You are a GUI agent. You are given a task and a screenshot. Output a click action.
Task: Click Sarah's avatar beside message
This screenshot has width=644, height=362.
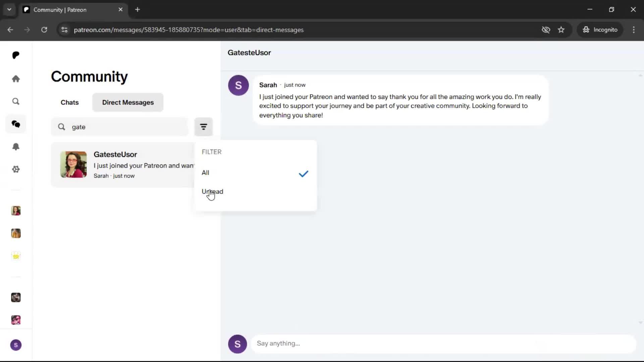238,85
